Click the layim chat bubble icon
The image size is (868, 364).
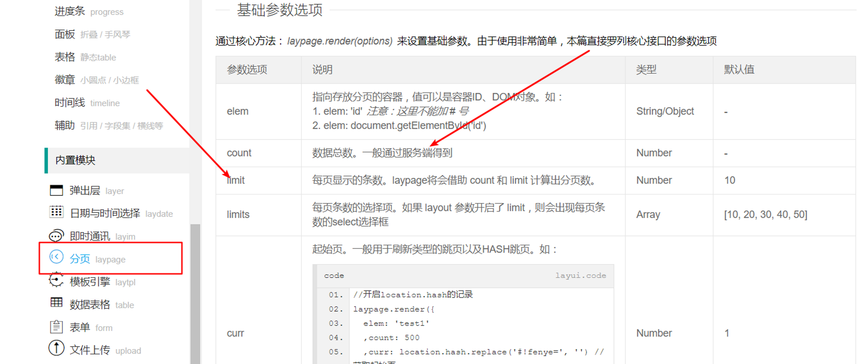(x=56, y=236)
